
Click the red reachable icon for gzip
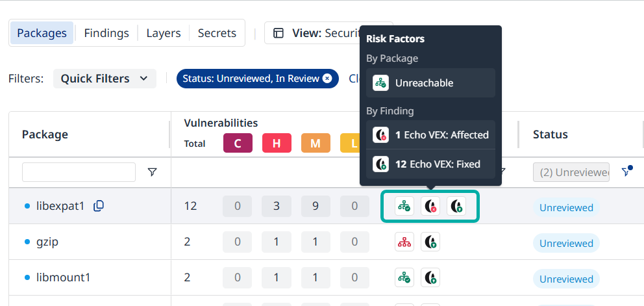[404, 242]
